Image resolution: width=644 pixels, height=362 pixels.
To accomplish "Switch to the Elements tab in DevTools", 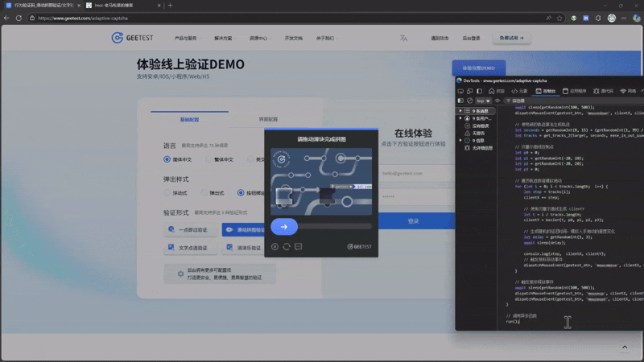I will tap(519, 91).
